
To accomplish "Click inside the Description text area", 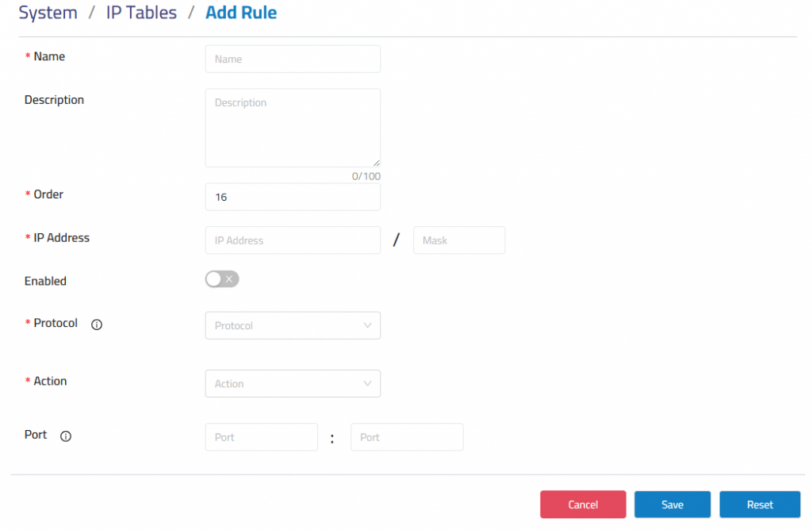I will coord(293,128).
